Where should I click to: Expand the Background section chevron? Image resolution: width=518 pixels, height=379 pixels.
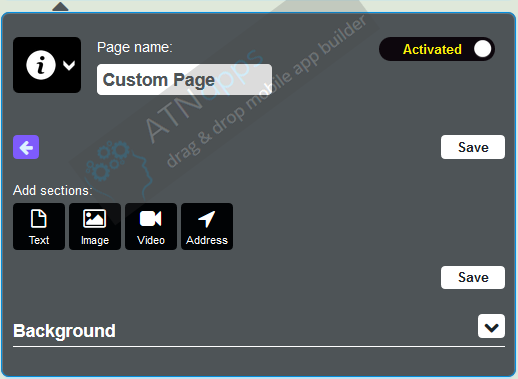491,326
